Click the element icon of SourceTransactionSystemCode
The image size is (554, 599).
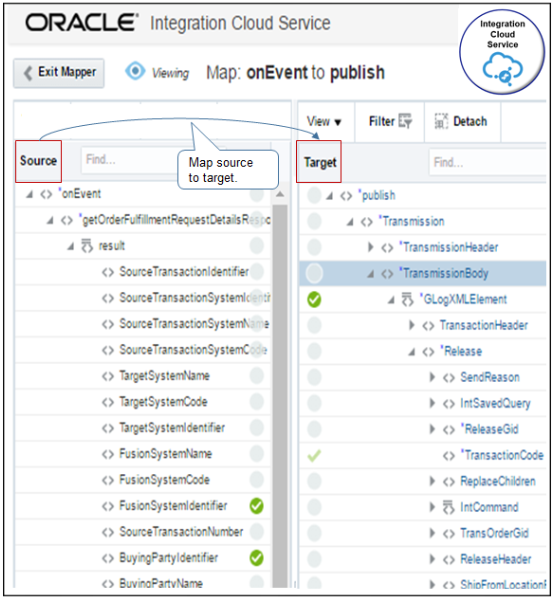[108, 350]
